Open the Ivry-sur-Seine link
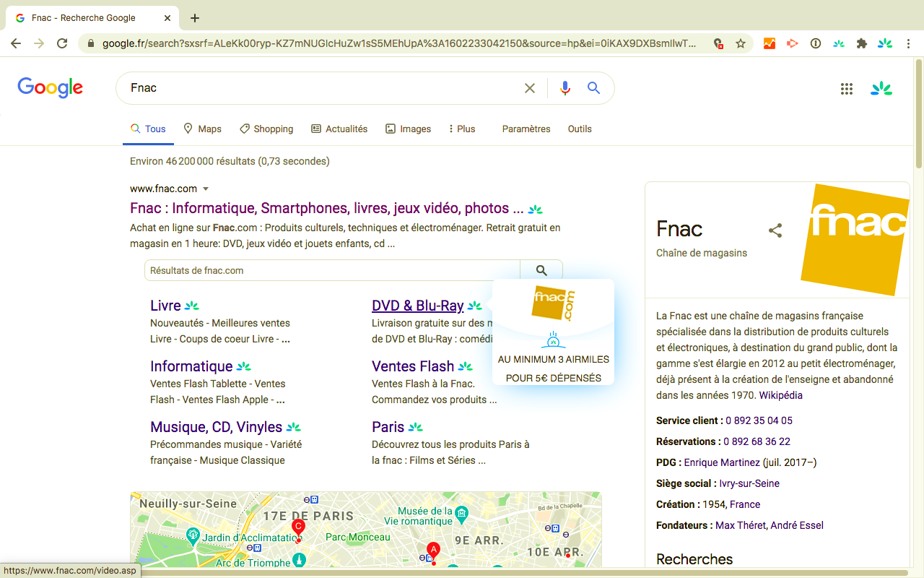924x578 pixels. pos(749,483)
